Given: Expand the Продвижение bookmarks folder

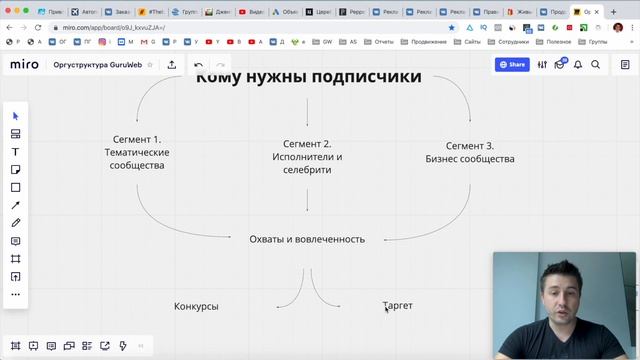Looking at the screenshot, I should coord(424,42).
